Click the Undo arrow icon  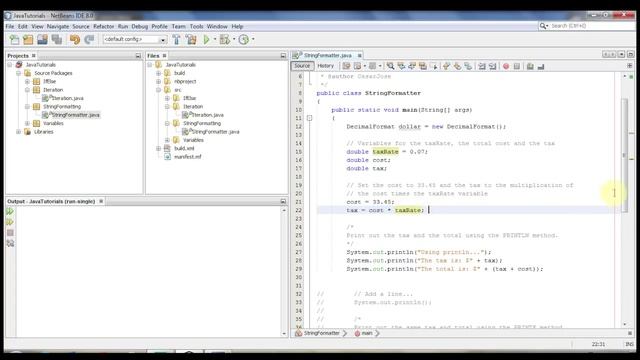[x=75, y=40]
